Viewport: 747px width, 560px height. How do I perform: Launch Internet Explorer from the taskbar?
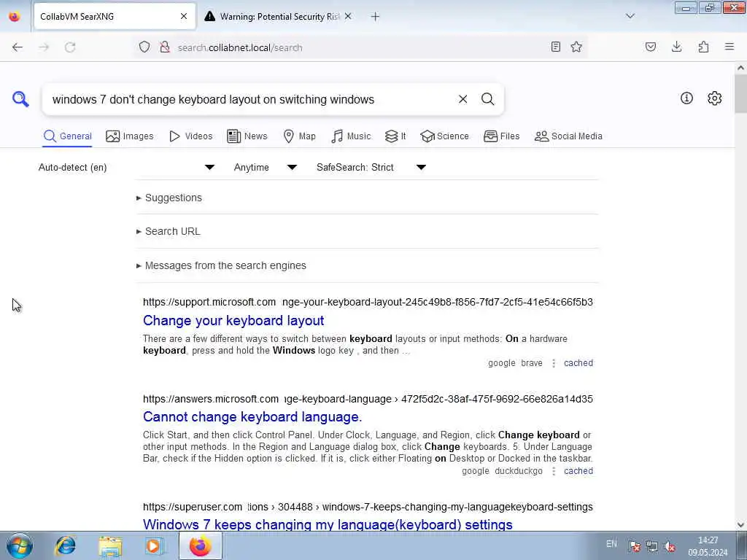pos(65,545)
